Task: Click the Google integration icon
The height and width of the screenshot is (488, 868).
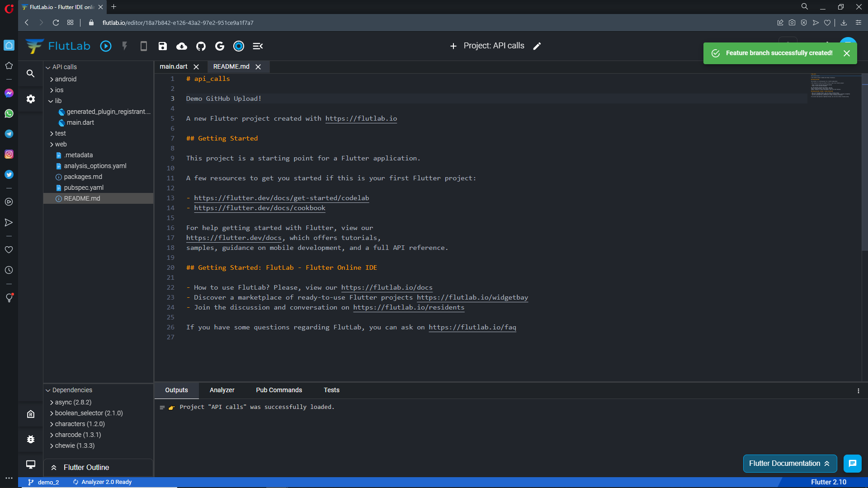Action: click(220, 46)
